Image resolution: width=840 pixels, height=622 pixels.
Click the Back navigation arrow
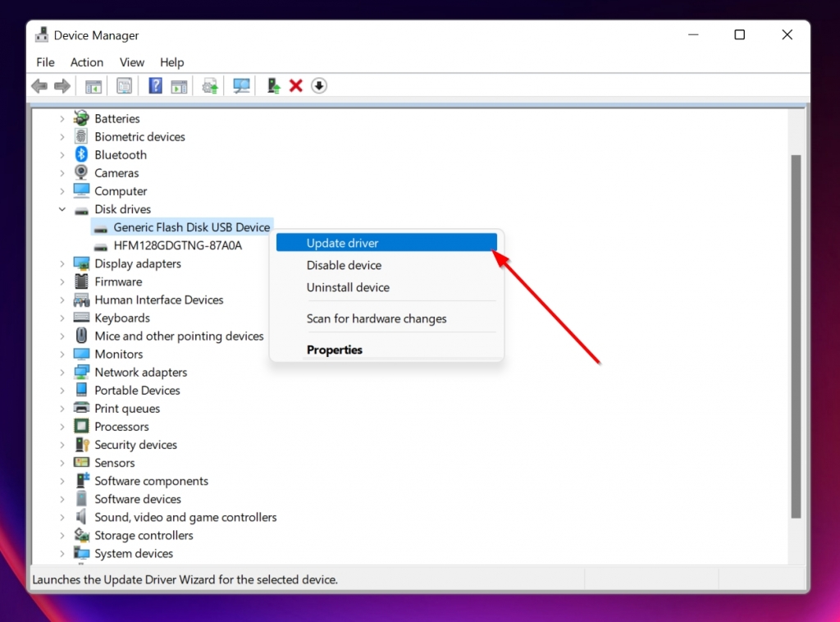click(39, 85)
